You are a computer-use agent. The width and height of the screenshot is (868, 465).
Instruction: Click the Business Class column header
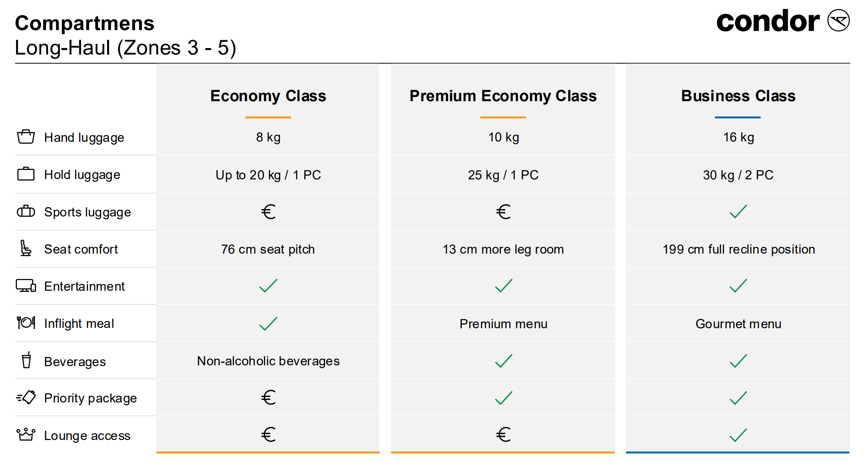(x=738, y=96)
